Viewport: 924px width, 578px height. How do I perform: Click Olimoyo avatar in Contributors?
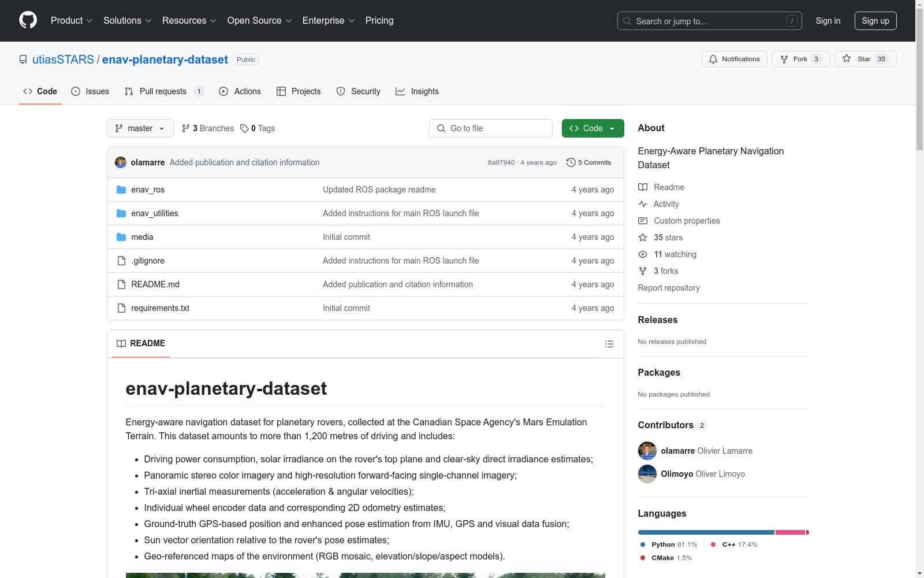tap(647, 474)
